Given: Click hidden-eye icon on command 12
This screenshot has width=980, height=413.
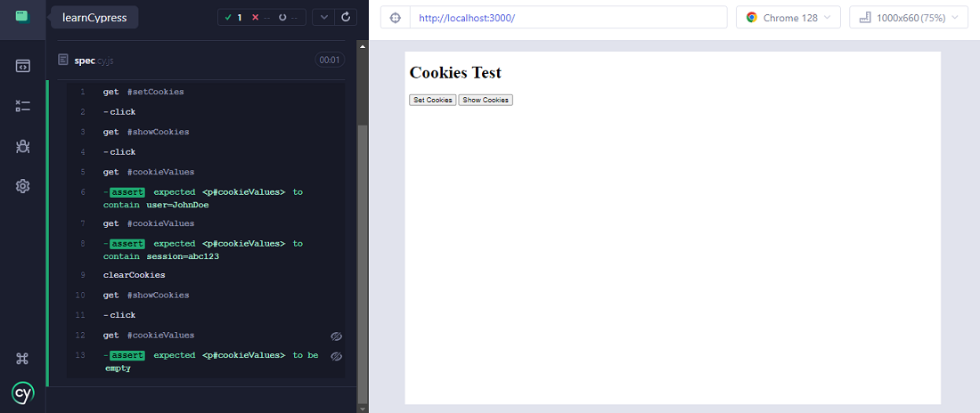Looking at the screenshot, I should (x=336, y=336).
